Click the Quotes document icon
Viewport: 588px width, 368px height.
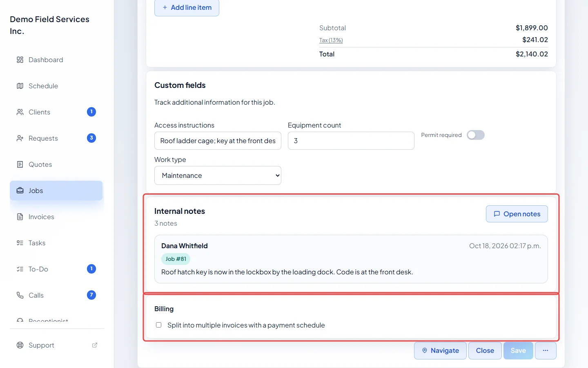[20, 164]
